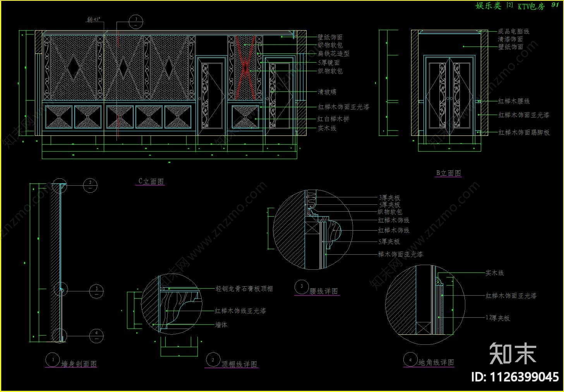Image resolution: width=564 pixels, height=392 pixels.
Task: Click the '清玻璃' label
Action: coord(327,92)
